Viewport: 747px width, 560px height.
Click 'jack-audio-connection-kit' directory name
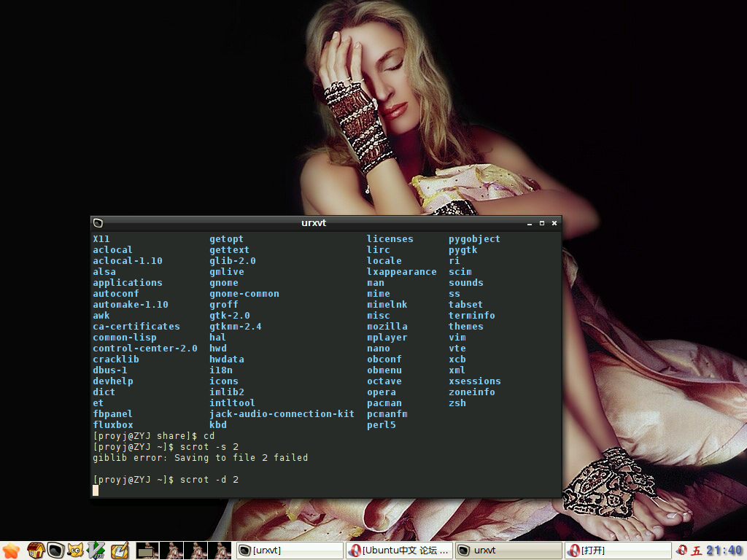[282, 414]
